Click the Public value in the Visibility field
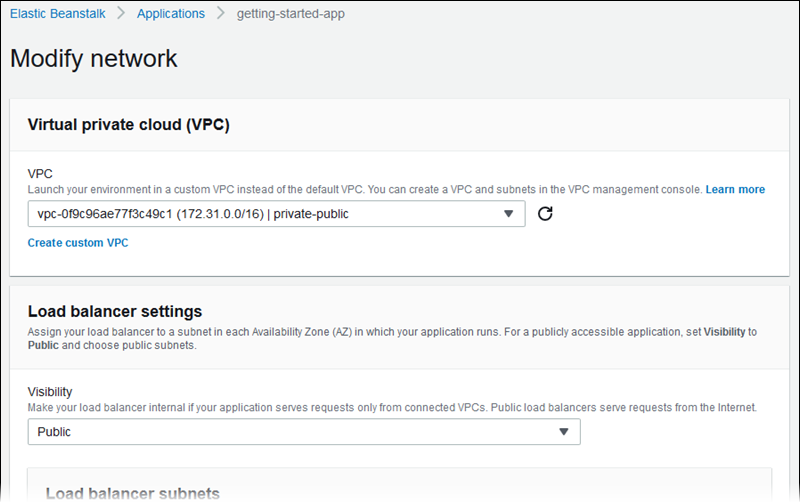The image size is (800, 503). tap(54, 432)
